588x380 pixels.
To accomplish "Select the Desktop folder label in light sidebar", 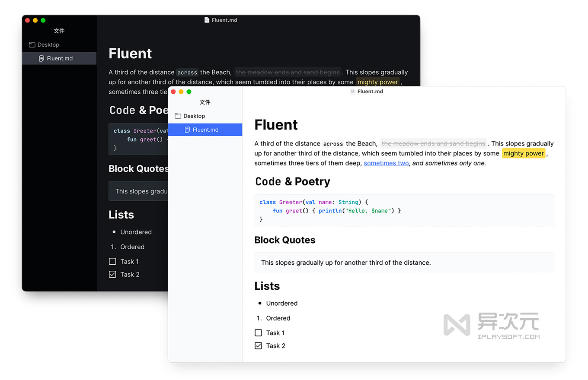I will click(x=194, y=116).
